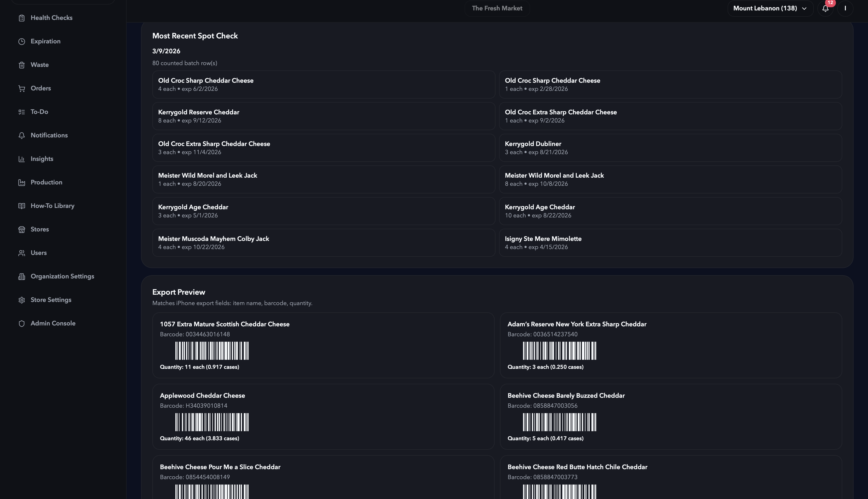Click the Store Settings gear icon
This screenshot has height=499, width=868.
22,300
